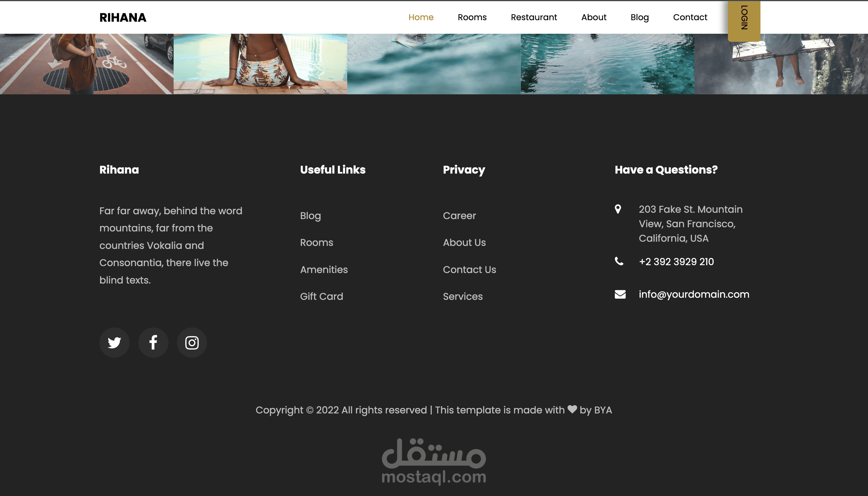Click the envelope email icon
The height and width of the screenshot is (496, 868).
point(620,294)
